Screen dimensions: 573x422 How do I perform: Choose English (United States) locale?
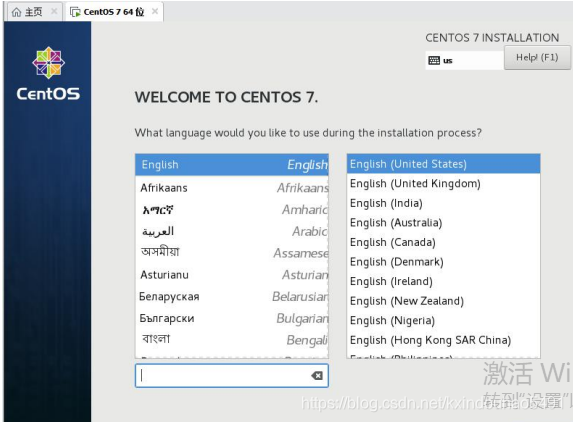click(x=443, y=164)
